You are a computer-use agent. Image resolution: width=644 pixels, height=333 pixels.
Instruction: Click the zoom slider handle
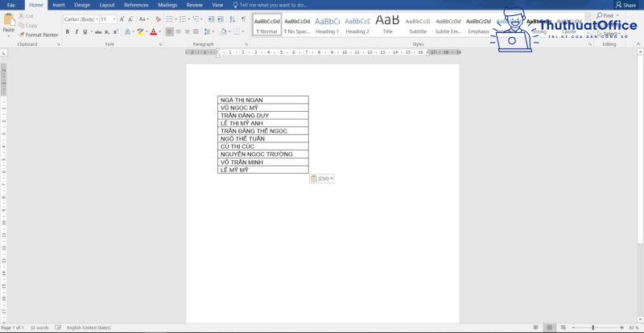click(593, 327)
